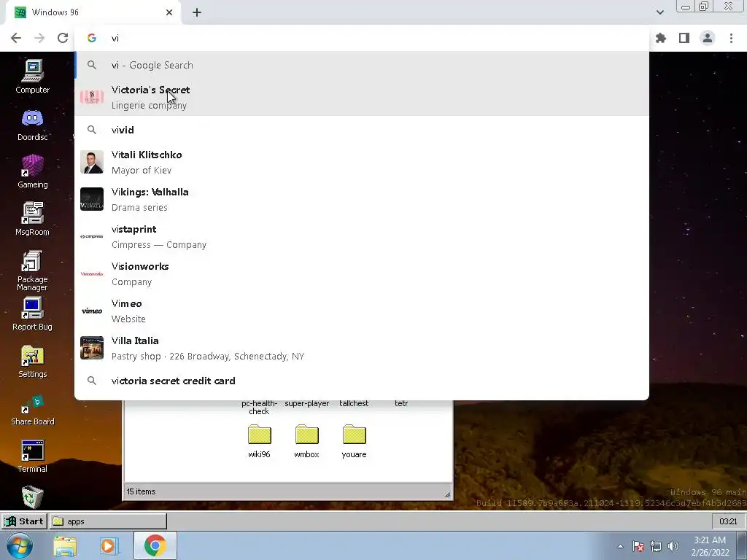Screen dimensions: 747x560
Task: Open the wmbox folder
Action: click(x=306, y=441)
